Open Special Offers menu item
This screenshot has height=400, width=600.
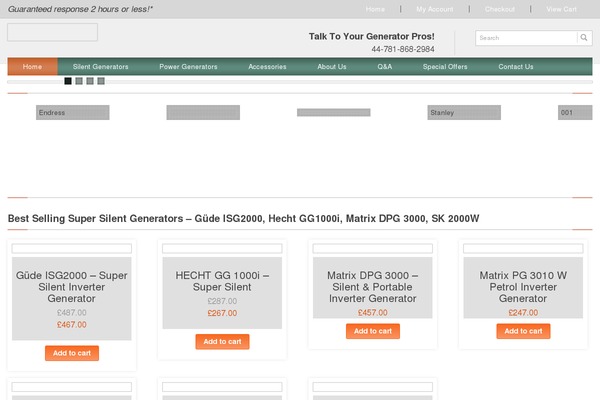(x=445, y=67)
